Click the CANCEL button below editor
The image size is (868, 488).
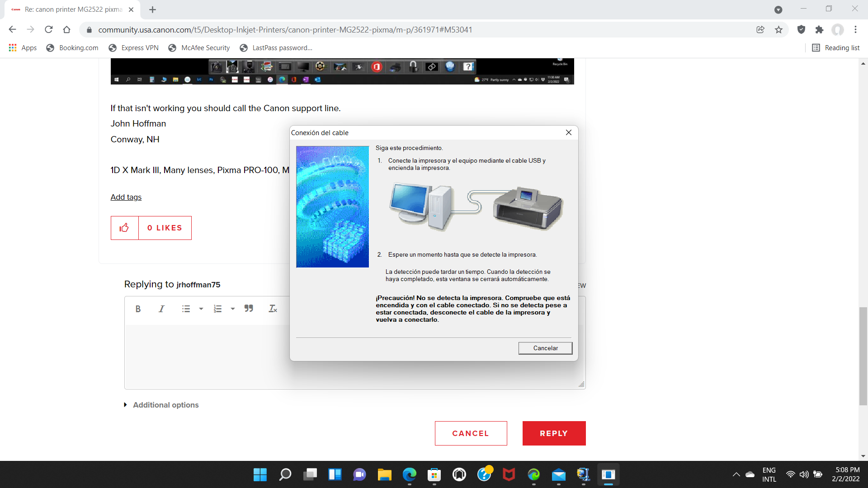pyautogui.click(x=471, y=433)
